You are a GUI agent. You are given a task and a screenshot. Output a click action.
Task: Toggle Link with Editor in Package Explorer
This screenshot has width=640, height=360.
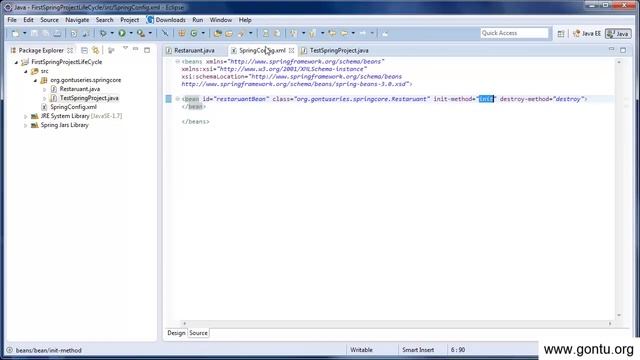point(96,50)
